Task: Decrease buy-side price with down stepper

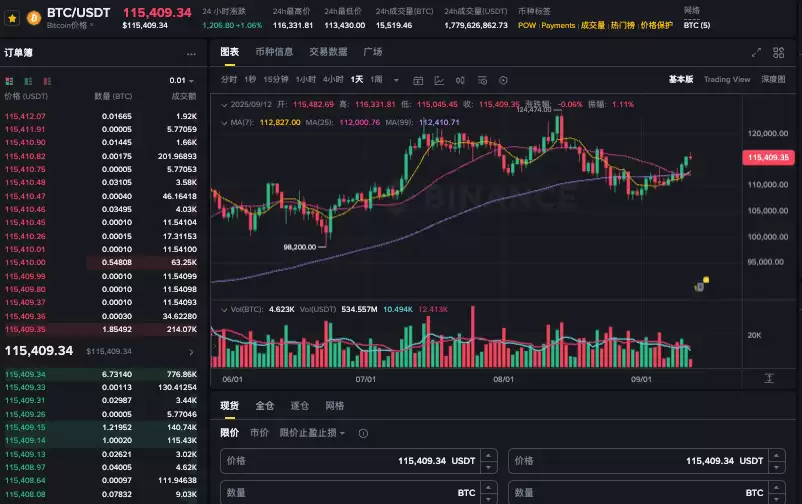Action: click(489, 467)
